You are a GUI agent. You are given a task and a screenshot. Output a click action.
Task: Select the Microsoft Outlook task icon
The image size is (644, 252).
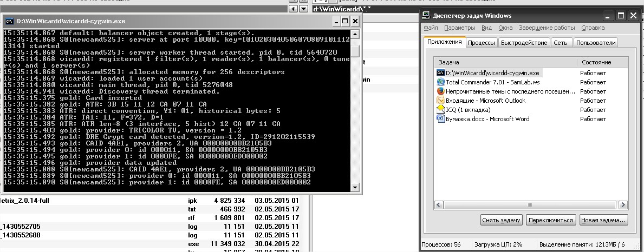click(440, 101)
